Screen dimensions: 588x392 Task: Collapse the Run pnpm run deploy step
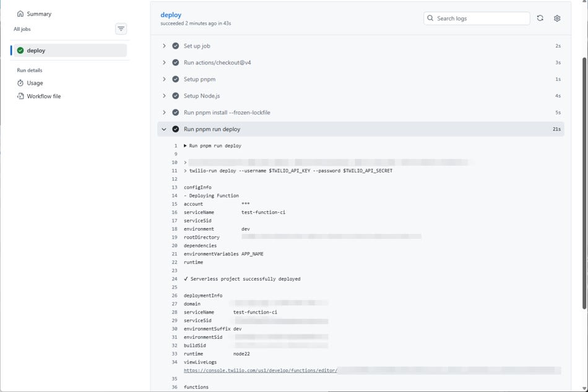coord(164,129)
